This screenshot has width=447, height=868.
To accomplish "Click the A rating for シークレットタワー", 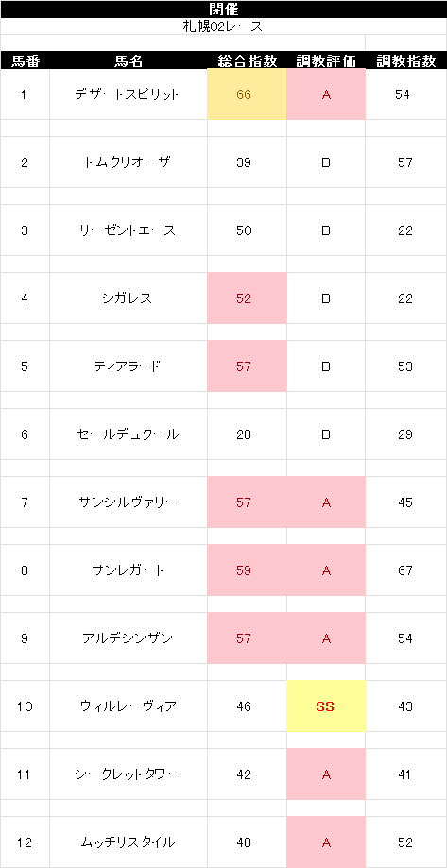I will pos(326,774).
